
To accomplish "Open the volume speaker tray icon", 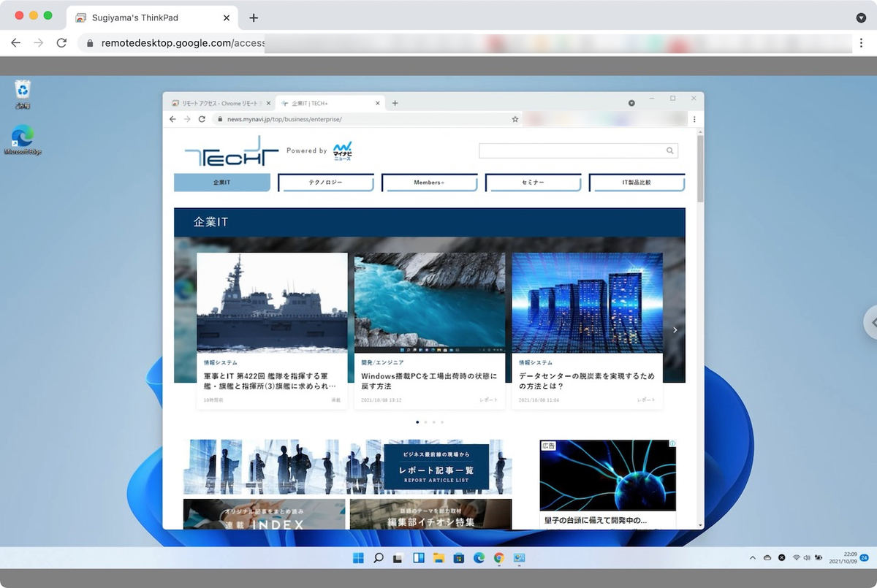I will pyautogui.click(x=806, y=558).
